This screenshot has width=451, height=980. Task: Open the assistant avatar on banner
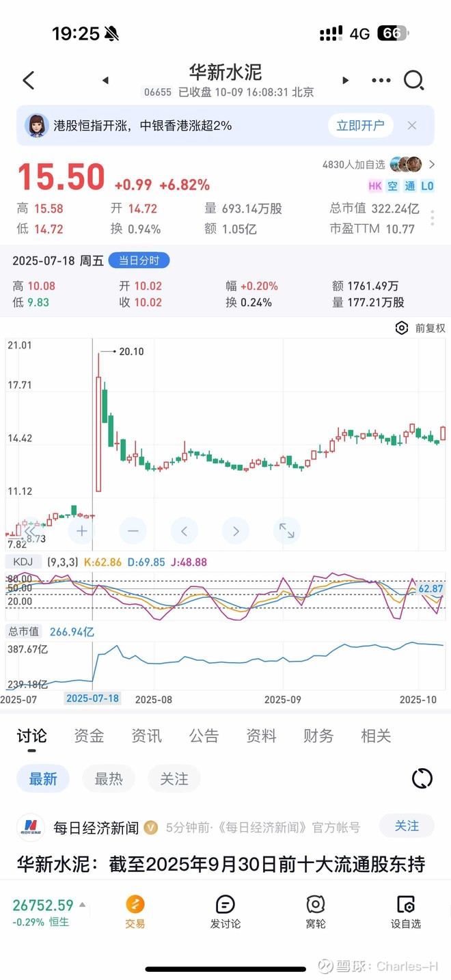pyautogui.click(x=37, y=126)
